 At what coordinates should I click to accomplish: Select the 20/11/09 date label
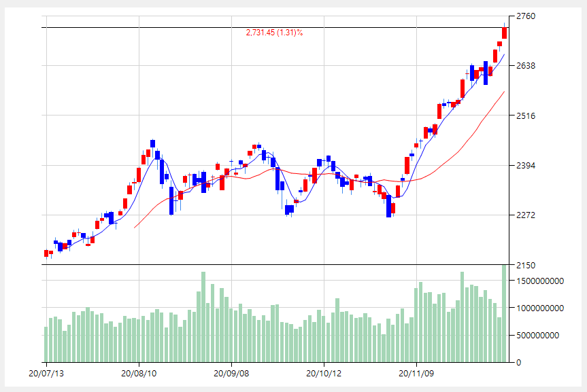tap(416, 373)
